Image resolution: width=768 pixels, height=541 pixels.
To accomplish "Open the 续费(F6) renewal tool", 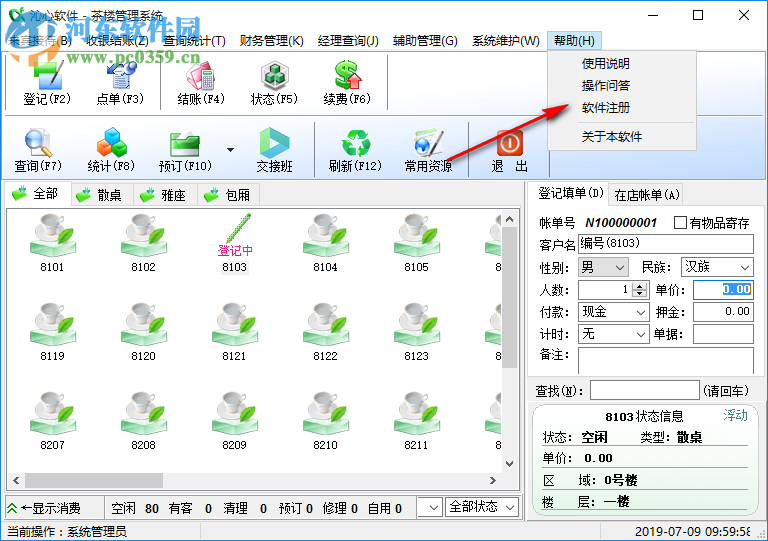I will 347,82.
